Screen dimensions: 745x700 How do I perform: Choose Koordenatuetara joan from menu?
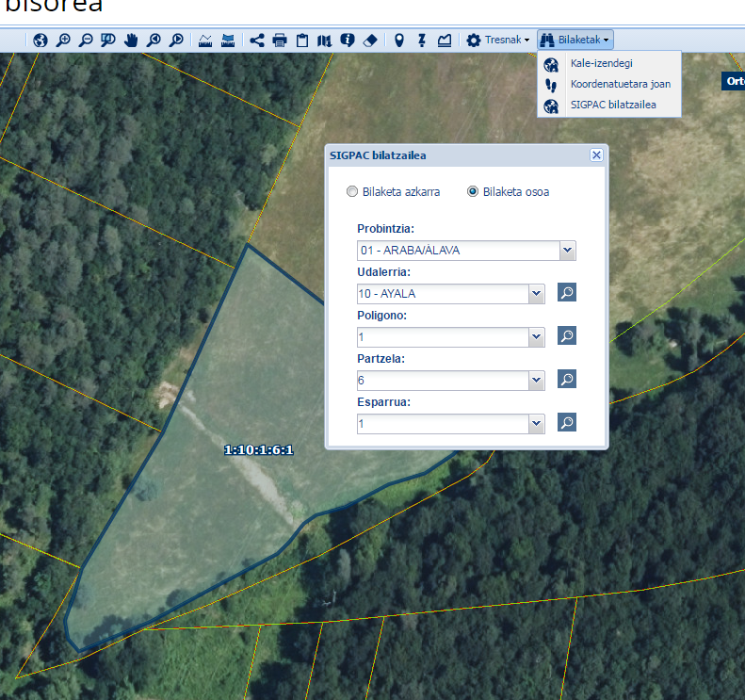(x=620, y=84)
